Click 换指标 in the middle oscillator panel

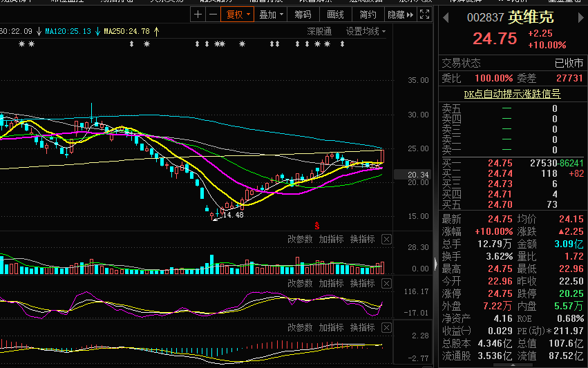coord(362,283)
